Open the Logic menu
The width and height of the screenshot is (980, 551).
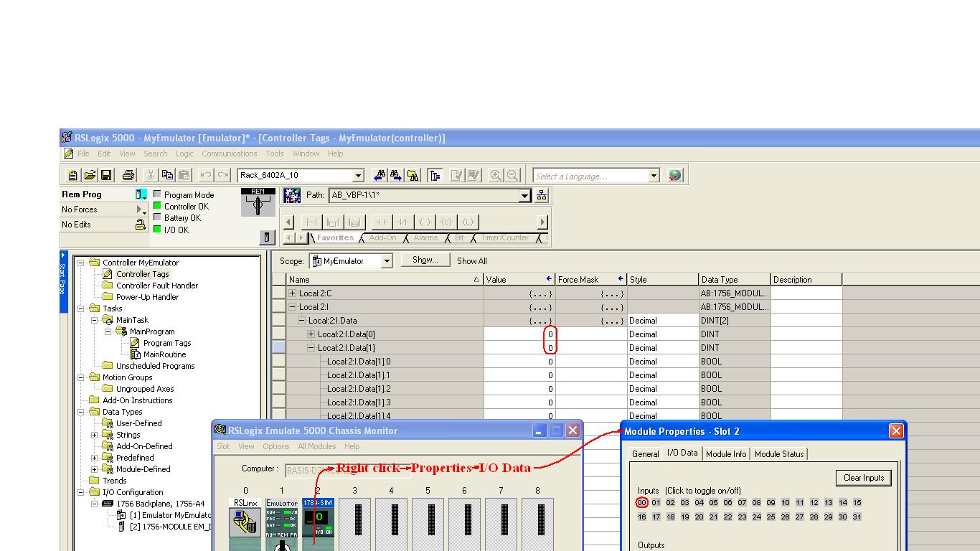click(x=184, y=154)
